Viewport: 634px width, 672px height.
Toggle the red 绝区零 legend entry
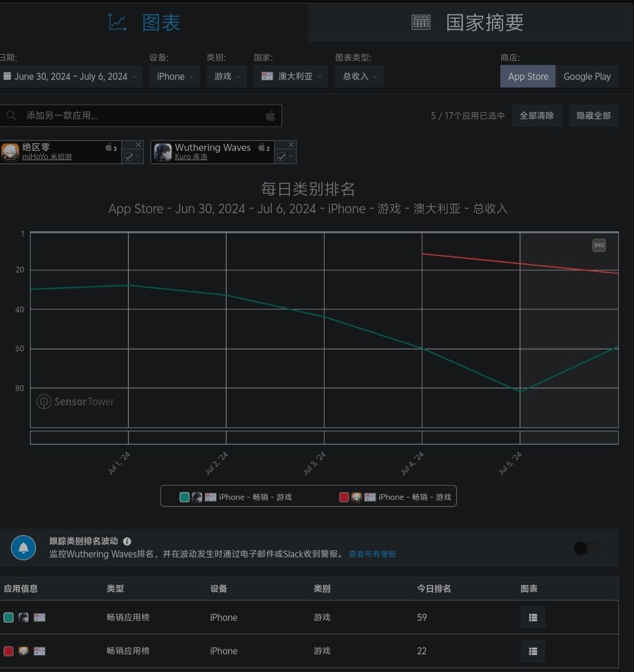395,497
